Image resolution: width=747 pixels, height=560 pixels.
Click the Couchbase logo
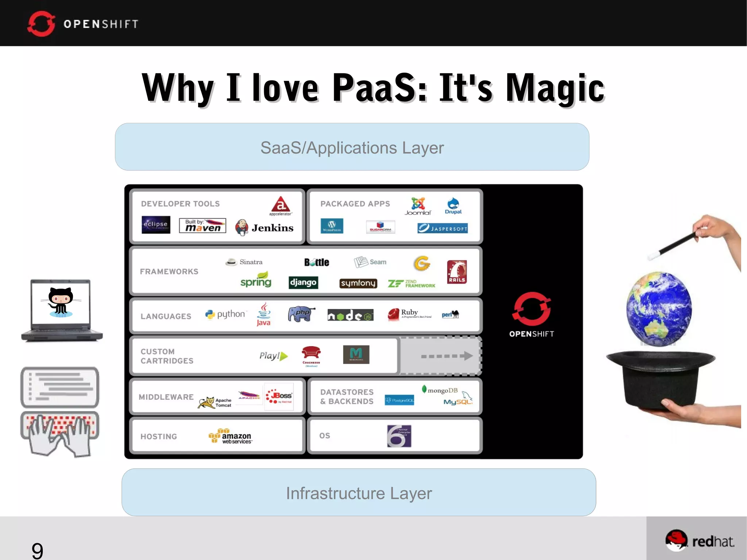pos(311,356)
